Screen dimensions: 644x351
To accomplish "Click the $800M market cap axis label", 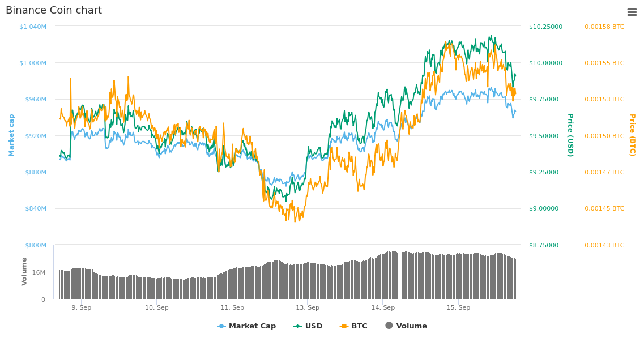I will [x=36, y=245].
